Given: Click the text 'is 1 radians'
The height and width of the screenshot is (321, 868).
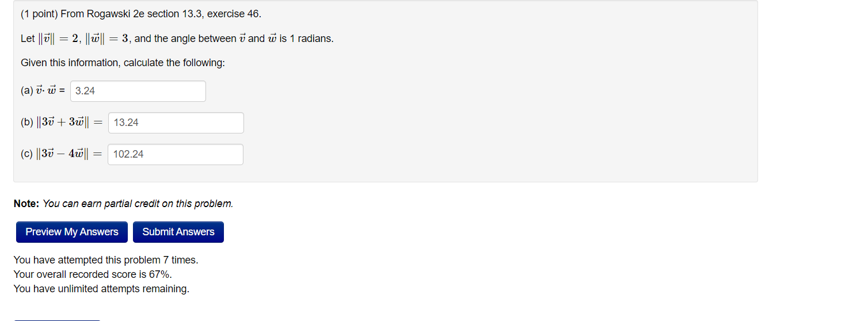Looking at the screenshot, I should pos(307,39).
